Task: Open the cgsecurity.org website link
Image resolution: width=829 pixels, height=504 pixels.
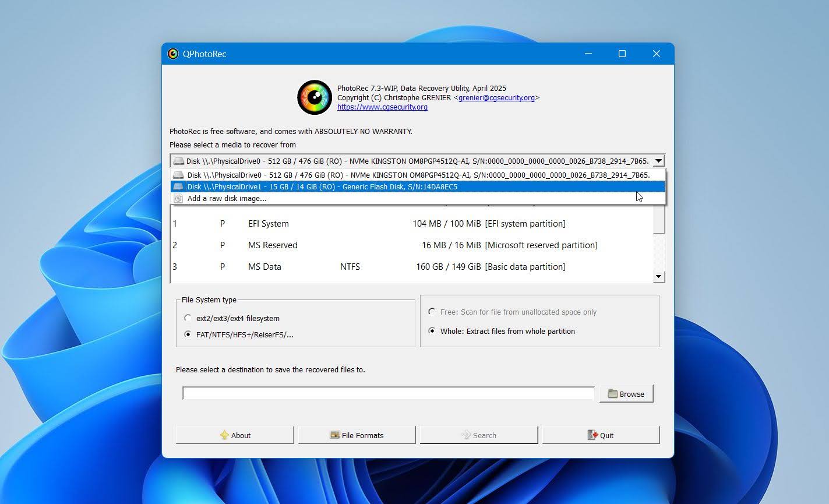Action: coord(382,107)
